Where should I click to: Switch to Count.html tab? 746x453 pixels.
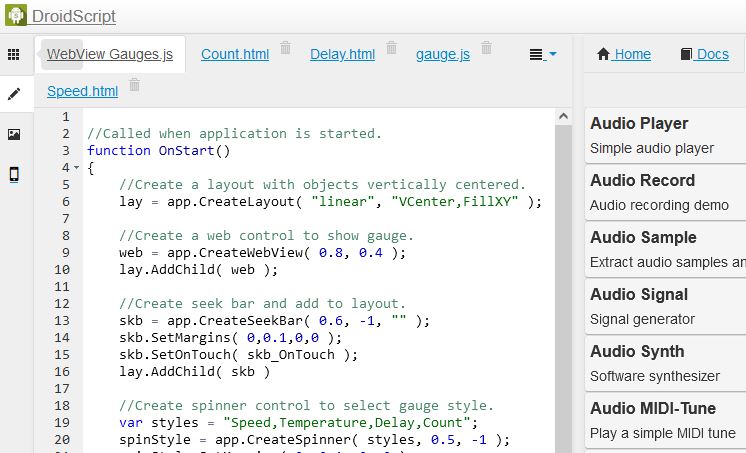point(235,54)
